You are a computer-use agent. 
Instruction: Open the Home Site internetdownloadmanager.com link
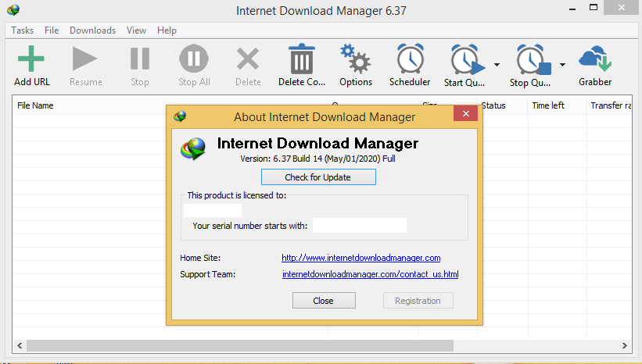pos(361,258)
